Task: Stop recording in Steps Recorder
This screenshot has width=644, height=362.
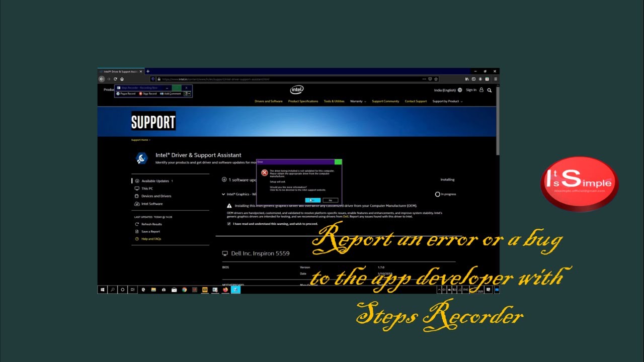Action: (148, 94)
